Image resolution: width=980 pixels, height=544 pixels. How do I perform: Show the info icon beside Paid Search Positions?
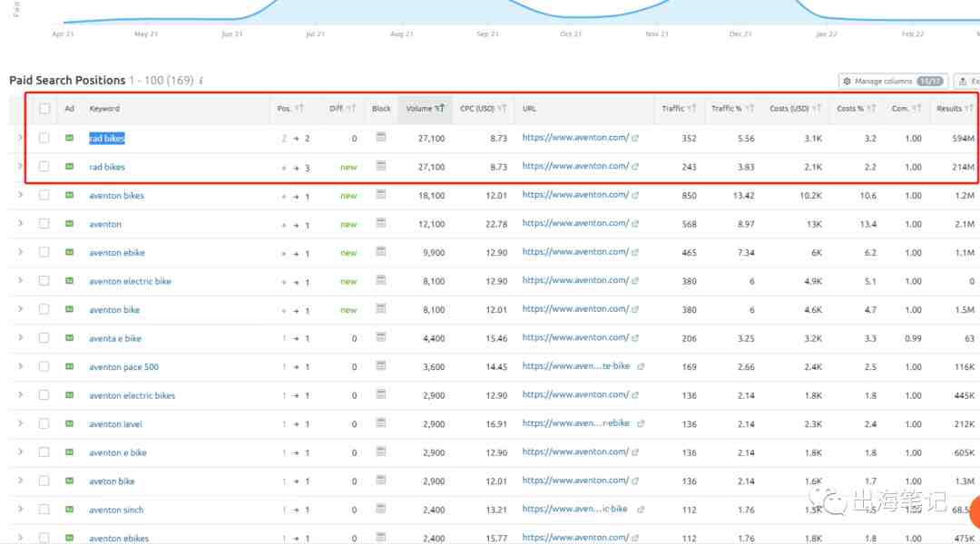[201, 81]
